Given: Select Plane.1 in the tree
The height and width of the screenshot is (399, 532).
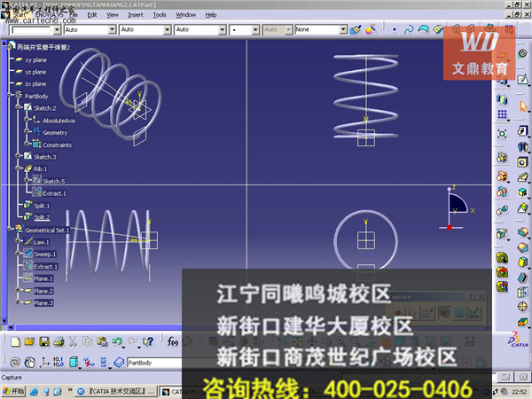Looking at the screenshot, I should [x=43, y=278].
